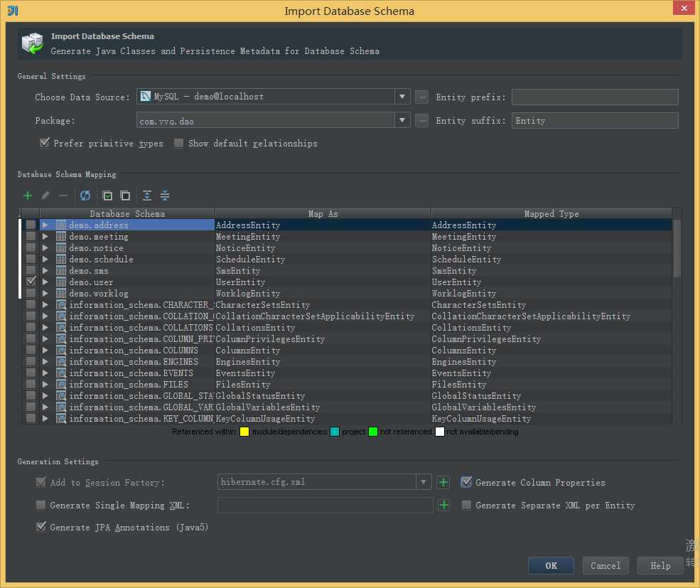The width and height of the screenshot is (700, 588).
Task: Click the OK button
Action: [551, 565]
